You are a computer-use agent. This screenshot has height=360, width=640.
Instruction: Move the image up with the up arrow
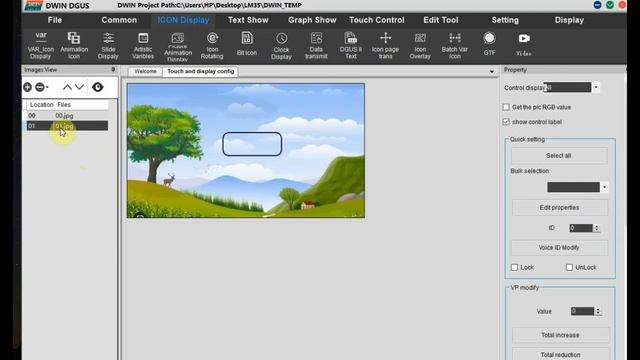(x=67, y=87)
